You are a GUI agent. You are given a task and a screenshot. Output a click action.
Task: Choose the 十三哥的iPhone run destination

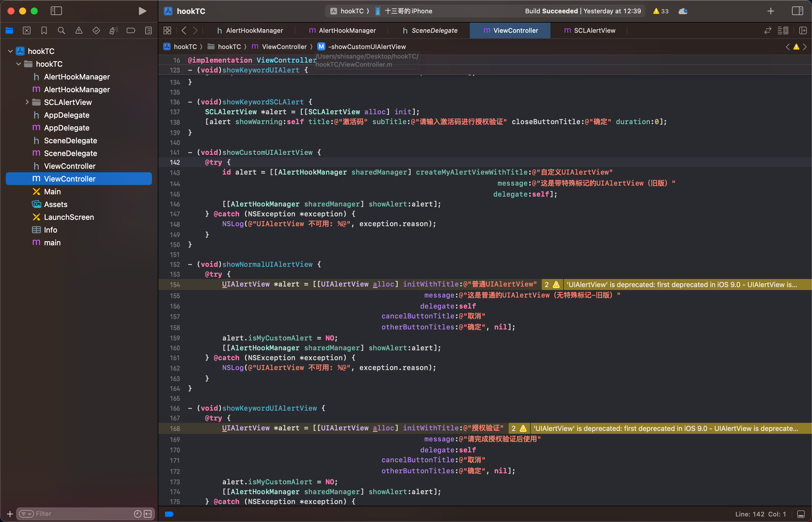404,11
